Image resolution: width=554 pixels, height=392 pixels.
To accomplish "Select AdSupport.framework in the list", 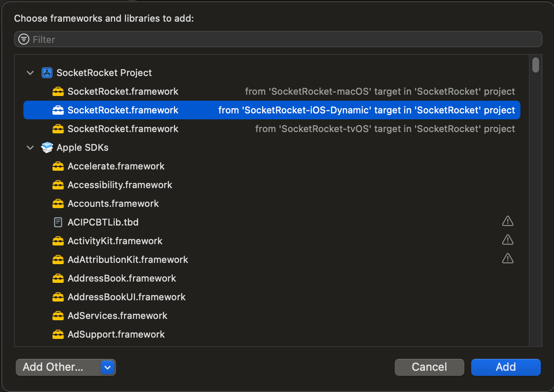I will coord(116,334).
